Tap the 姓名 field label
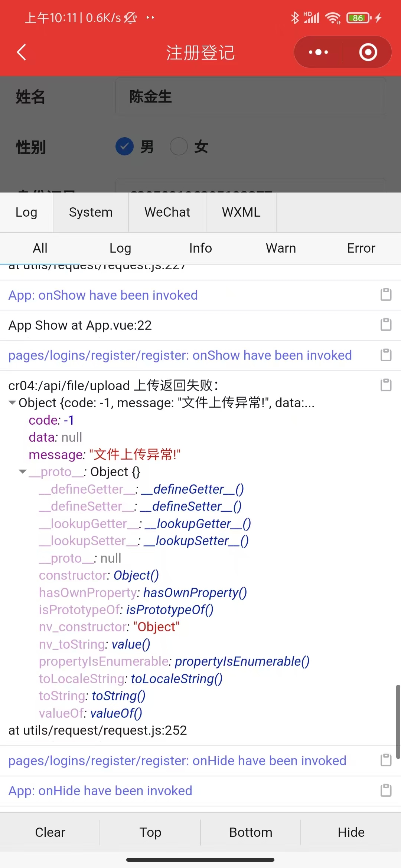 [x=30, y=97]
